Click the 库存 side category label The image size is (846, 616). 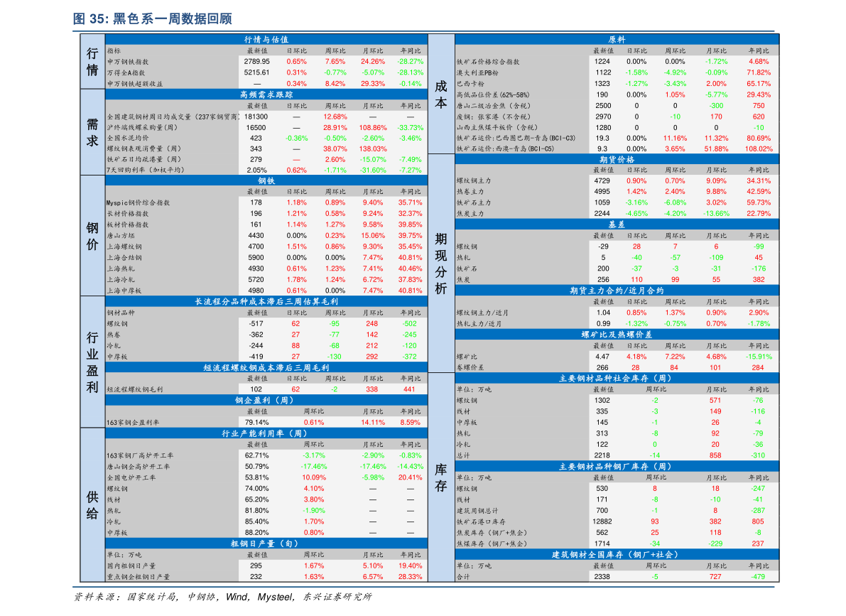[441, 477]
